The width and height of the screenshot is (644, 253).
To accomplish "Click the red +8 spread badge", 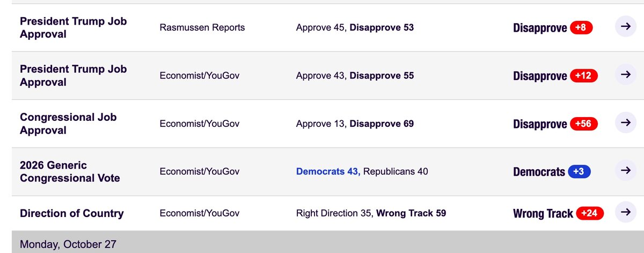I will 581,27.
